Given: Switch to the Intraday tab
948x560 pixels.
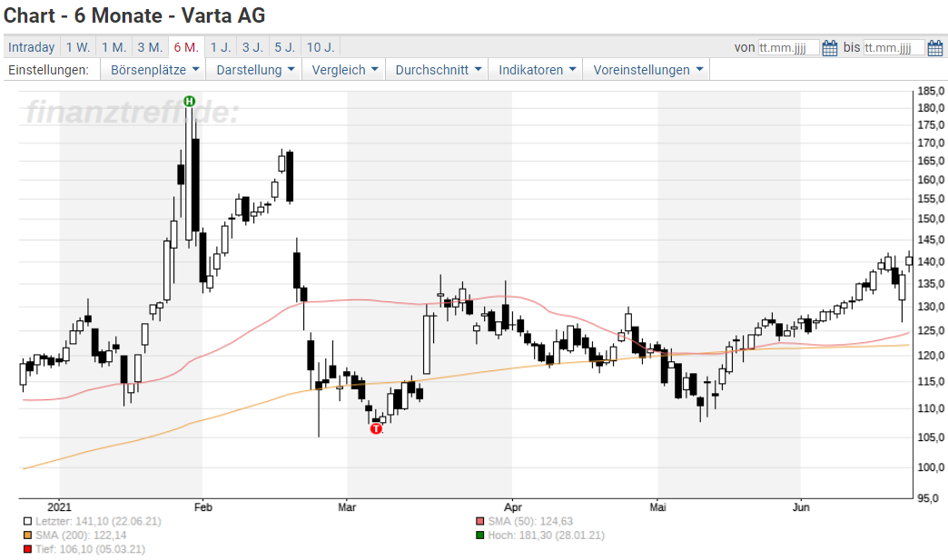Looking at the screenshot, I should [31, 47].
